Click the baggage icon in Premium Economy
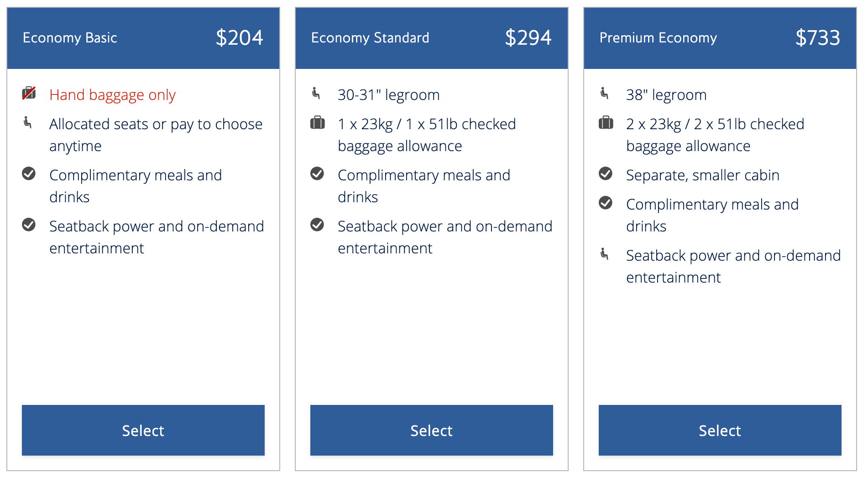The height and width of the screenshot is (483, 868). pos(606,122)
